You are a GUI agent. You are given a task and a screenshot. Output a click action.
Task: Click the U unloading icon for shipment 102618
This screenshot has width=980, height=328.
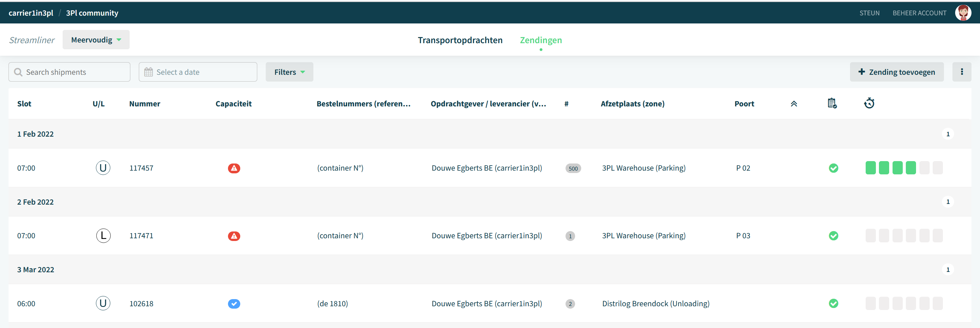coord(103,303)
